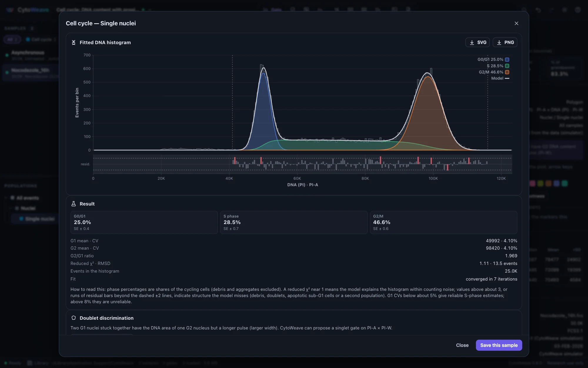Click the blue G0/G1 legend swatch
Screen dimensions: 588x368
507,59
